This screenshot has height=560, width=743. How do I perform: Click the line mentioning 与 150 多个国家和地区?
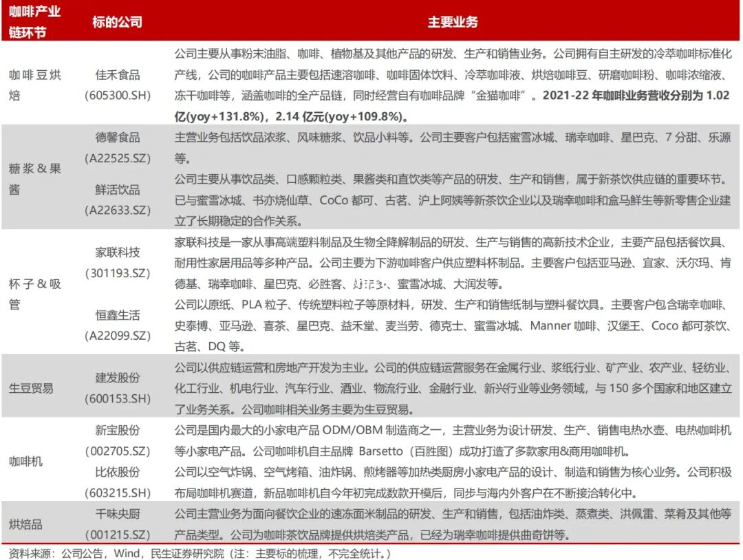(453, 388)
